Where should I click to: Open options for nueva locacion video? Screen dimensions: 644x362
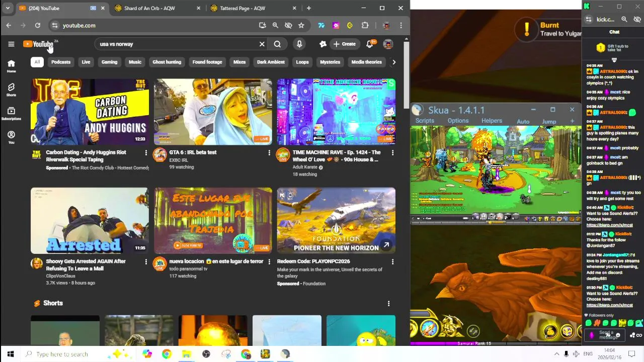[x=269, y=261]
